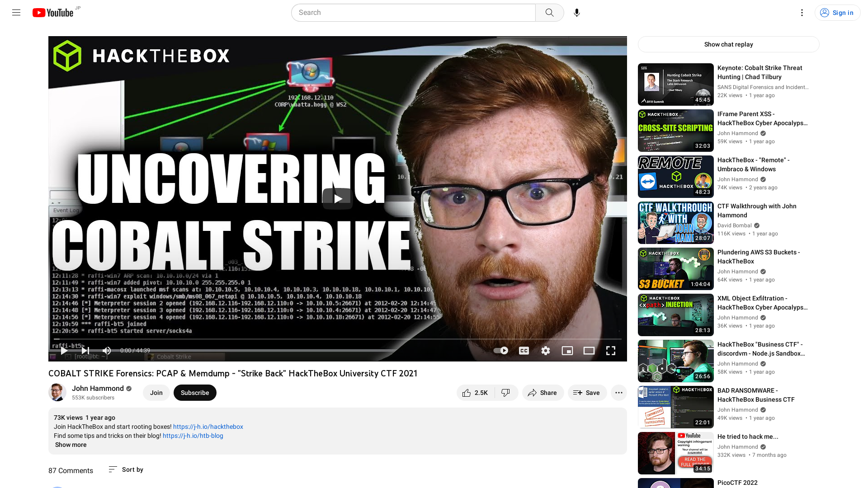Share this video
The height and width of the screenshot is (488, 868).
coord(542,393)
